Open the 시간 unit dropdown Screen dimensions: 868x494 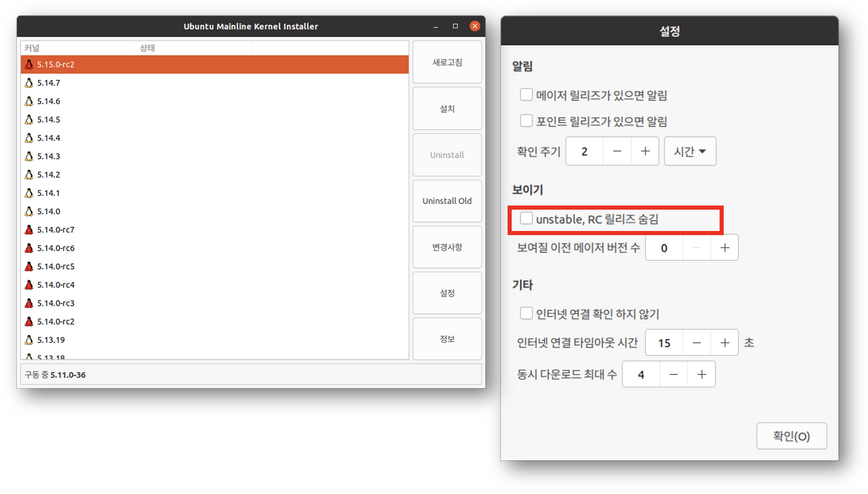(690, 151)
